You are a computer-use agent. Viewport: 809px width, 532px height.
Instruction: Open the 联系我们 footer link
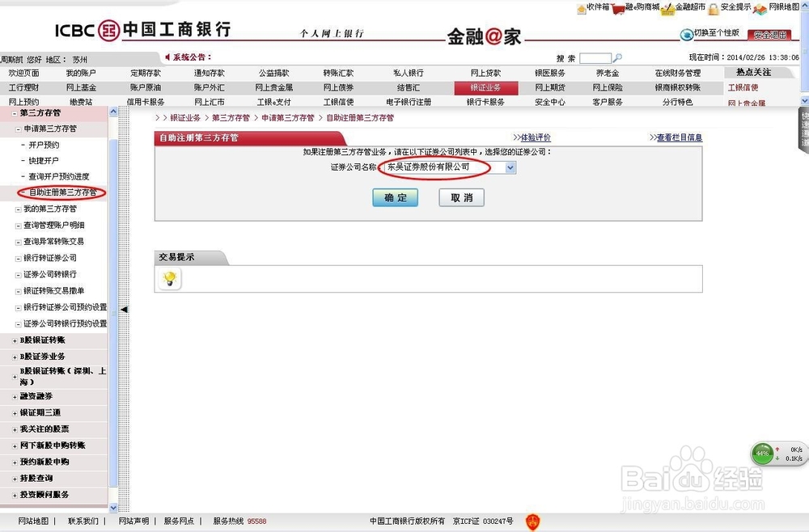tap(83, 521)
